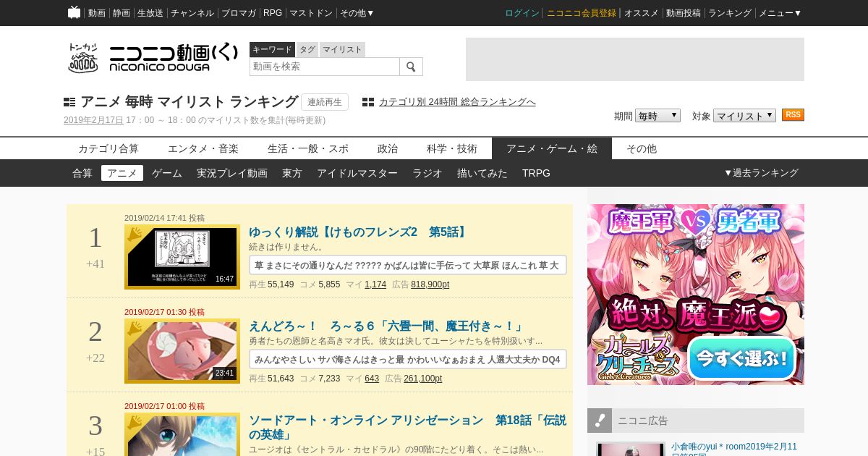This screenshot has height=456, width=868.
Task: Click the grid icon before the anime ranking title
Action: [x=69, y=102]
